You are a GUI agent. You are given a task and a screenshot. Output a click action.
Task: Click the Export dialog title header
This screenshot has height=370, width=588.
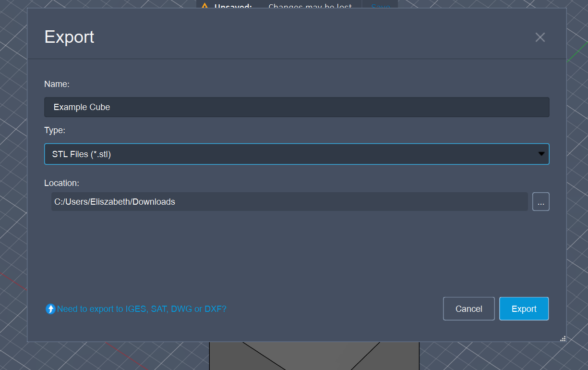69,37
